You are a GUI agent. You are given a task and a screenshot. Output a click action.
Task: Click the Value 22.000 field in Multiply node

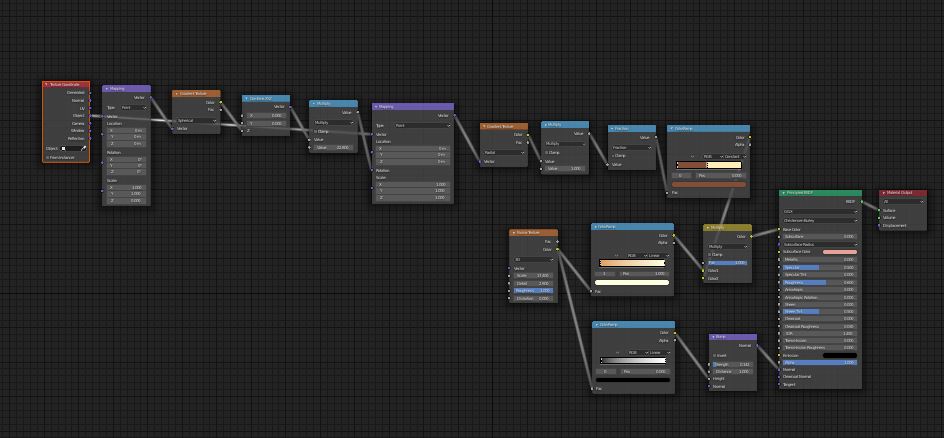(x=333, y=147)
